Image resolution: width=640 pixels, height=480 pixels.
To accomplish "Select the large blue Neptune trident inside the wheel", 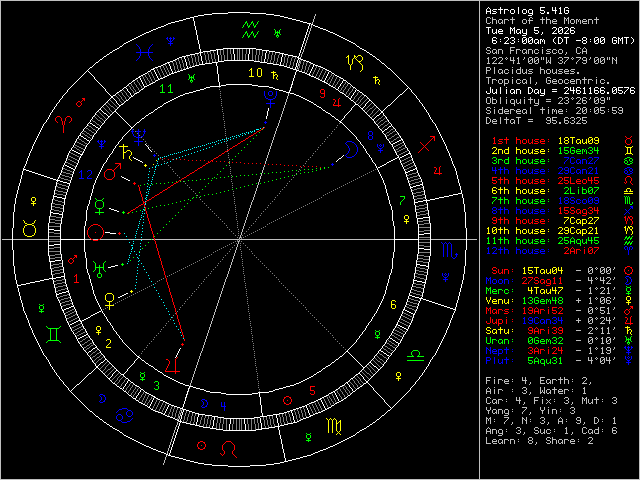I will coord(139,137).
